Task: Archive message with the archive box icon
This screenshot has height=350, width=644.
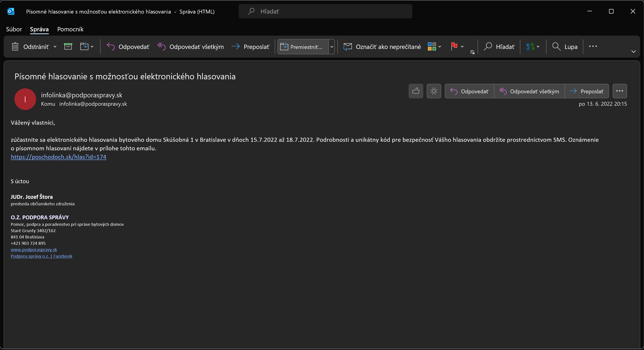Action: (68, 47)
